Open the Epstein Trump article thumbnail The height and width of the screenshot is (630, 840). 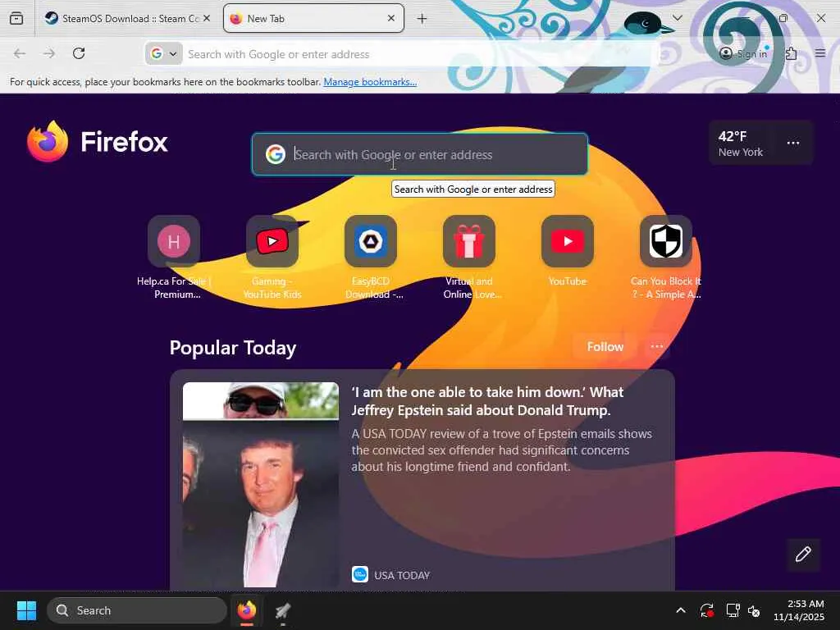click(x=260, y=485)
